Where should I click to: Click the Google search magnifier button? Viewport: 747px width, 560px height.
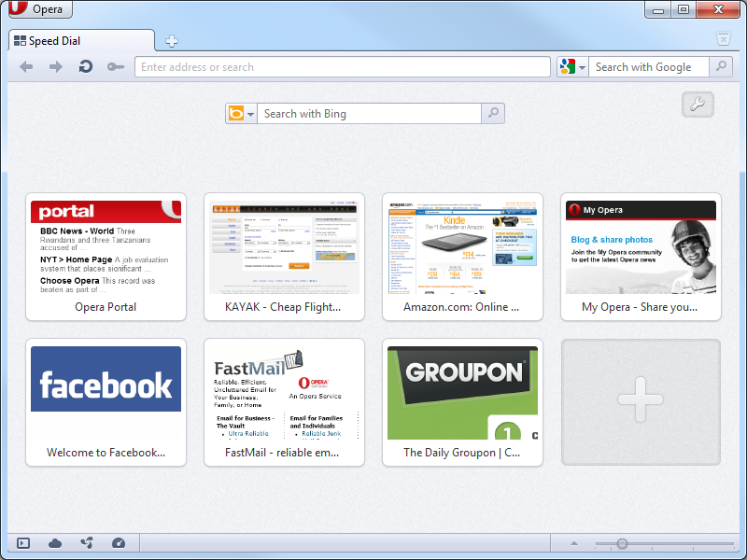coord(721,66)
